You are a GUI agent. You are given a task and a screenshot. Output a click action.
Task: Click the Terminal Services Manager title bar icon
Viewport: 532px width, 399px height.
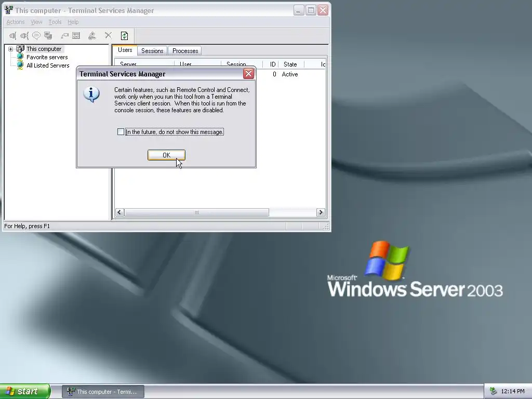coord(9,10)
